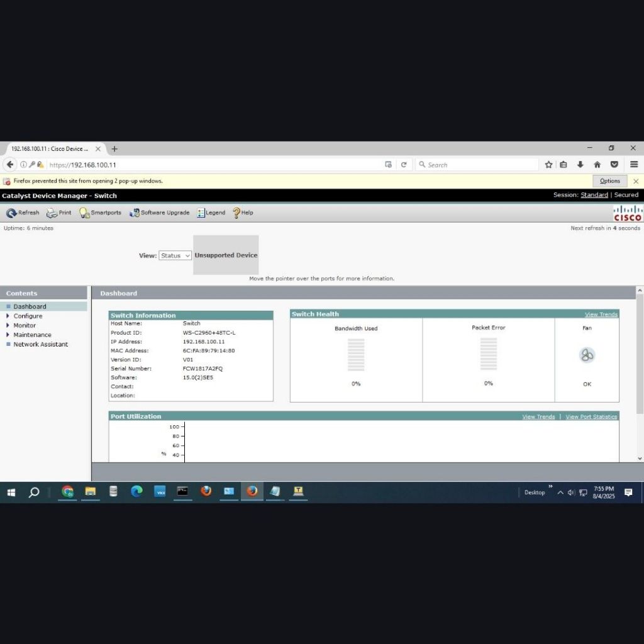Select Network Assistant in Contents
Image resolution: width=644 pixels, height=644 pixels.
tap(41, 344)
